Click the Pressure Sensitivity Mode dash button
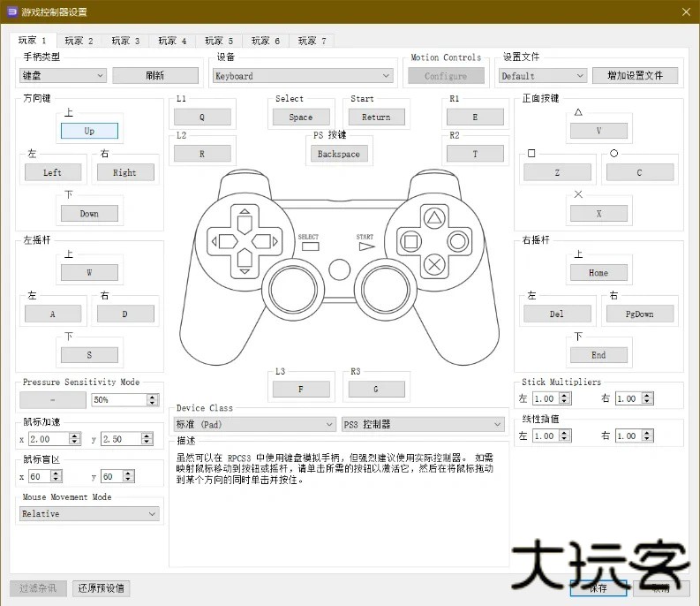 pyautogui.click(x=53, y=400)
